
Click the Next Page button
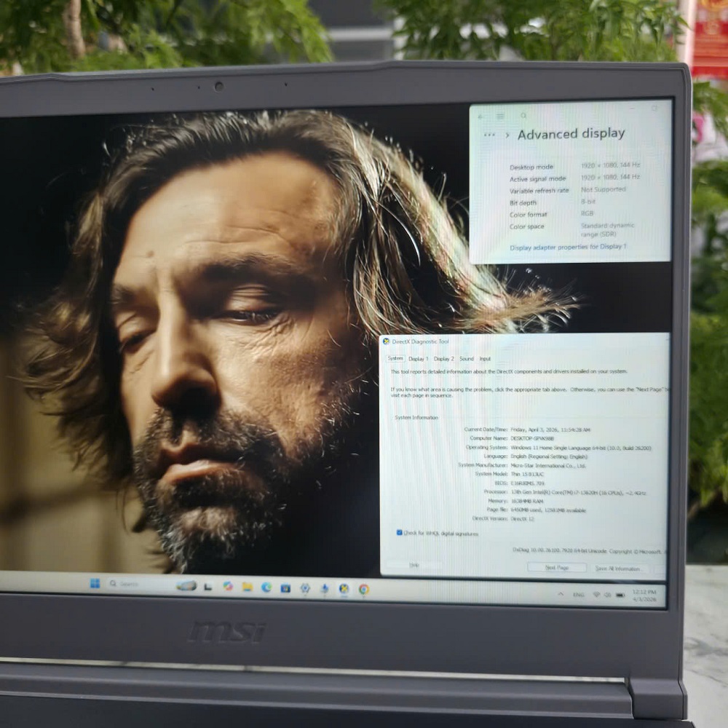coord(557,567)
